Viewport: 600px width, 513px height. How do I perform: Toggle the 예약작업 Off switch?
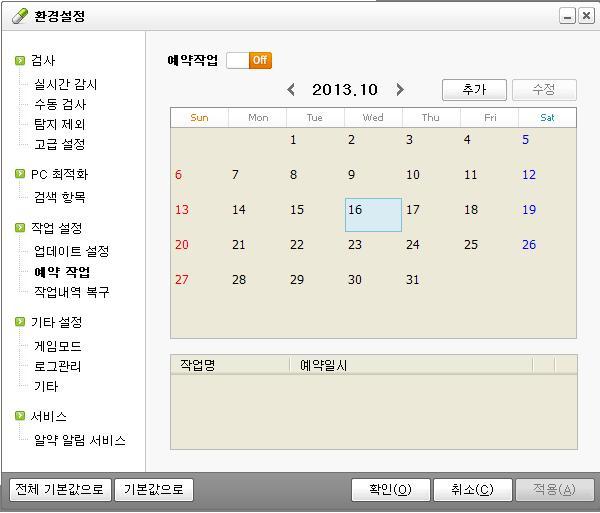pos(249,60)
